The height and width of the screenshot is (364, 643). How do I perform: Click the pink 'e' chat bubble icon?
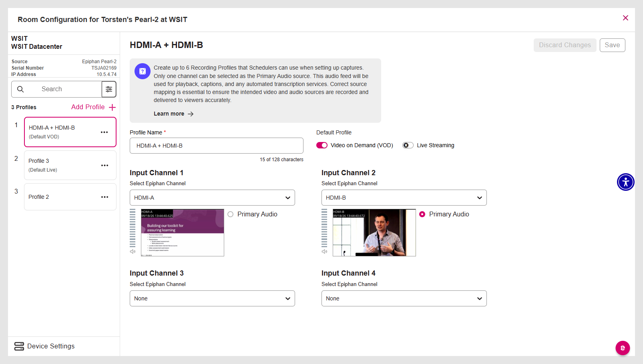623,348
